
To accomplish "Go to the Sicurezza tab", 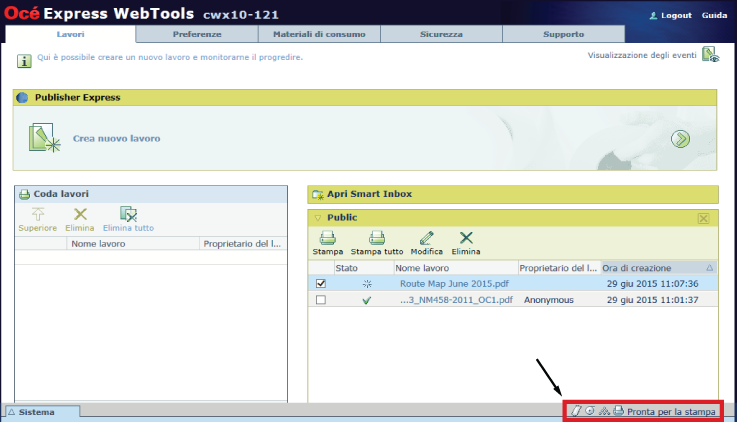I will point(441,34).
